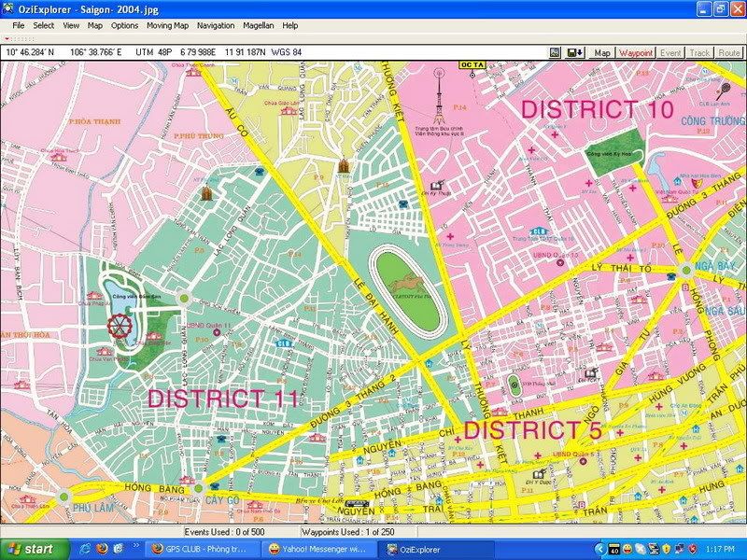Open the Moving Map menu
Screen dimensions: 747x560
[167, 26]
